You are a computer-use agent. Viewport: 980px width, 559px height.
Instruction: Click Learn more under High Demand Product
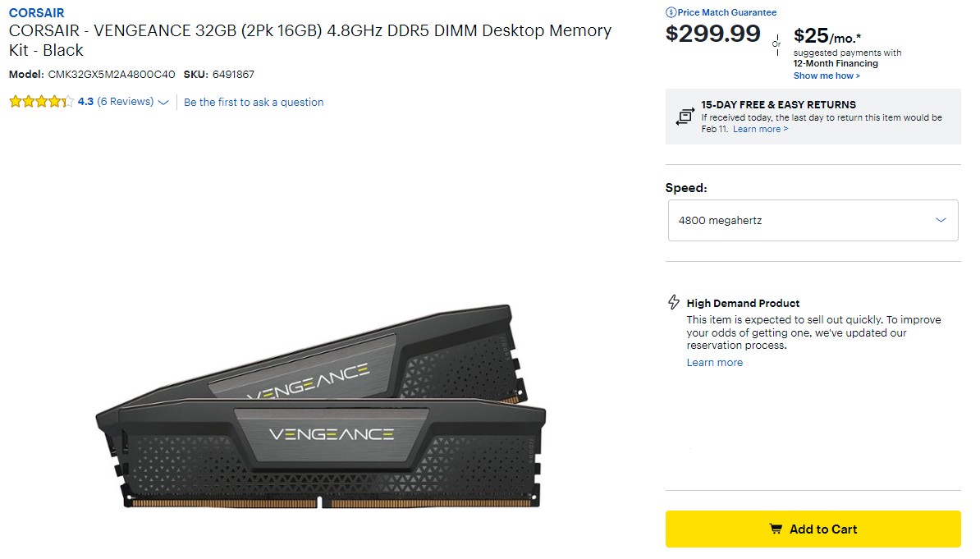tap(714, 362)
